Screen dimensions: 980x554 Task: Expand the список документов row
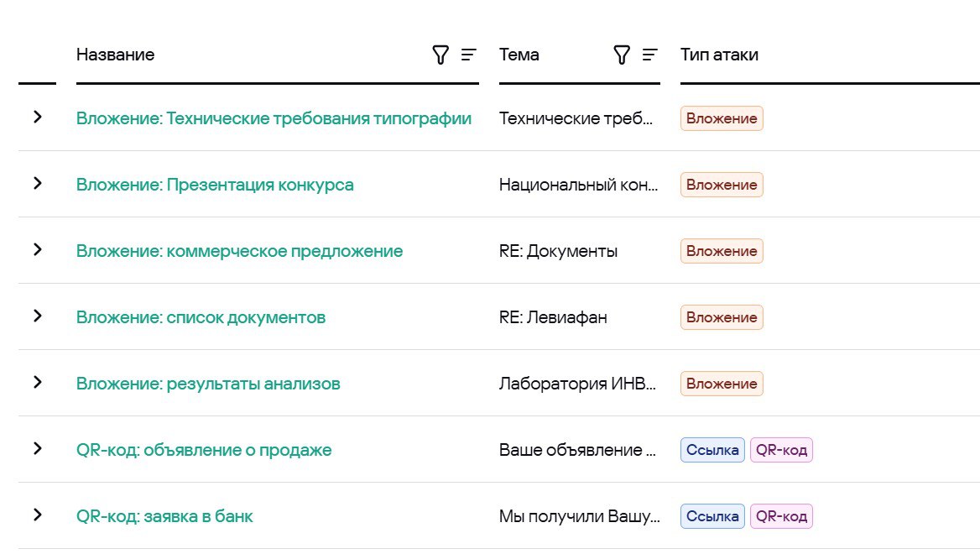coord(37,316)
